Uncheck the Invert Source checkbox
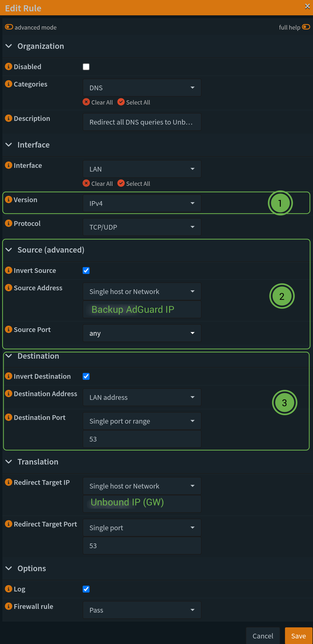This screenshot has height=644, width=313. (x=86, y=271)
